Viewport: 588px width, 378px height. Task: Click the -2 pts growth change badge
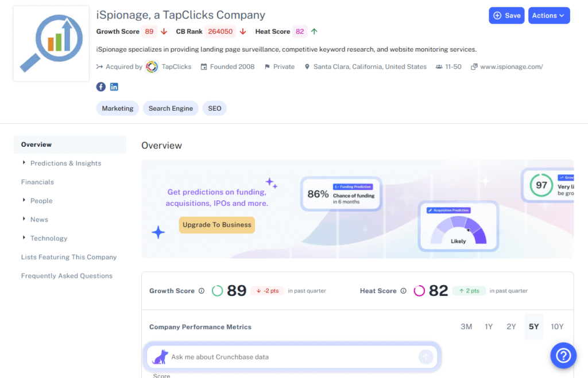268,291
